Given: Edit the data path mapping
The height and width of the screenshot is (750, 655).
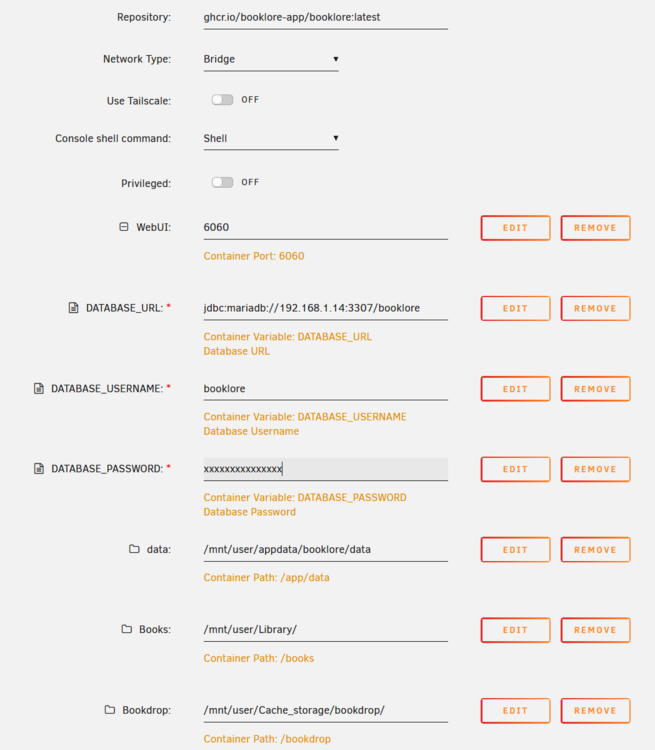Looking at the screenshot, I should coord(515,550).
